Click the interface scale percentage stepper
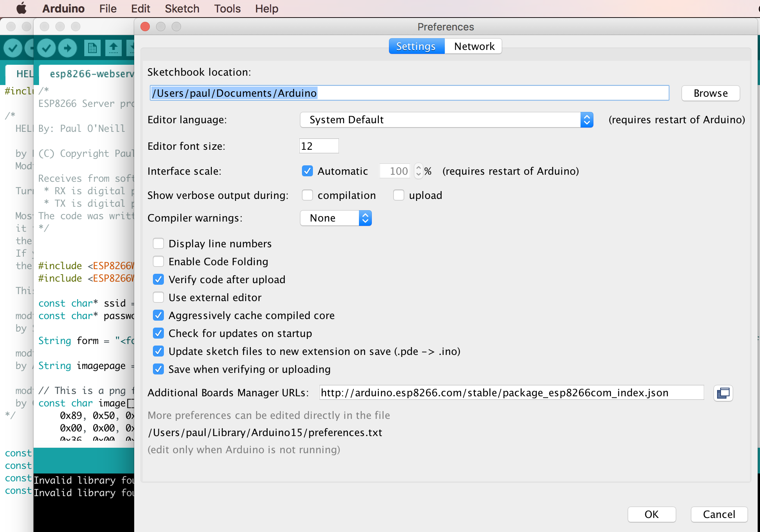760x532 pixels. click(419, 171)
